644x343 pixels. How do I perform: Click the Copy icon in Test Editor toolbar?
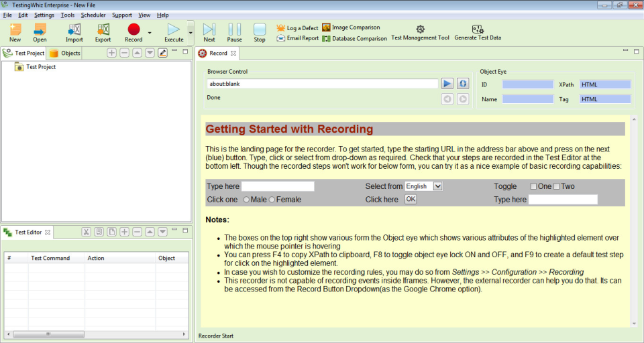coord(99,232)
